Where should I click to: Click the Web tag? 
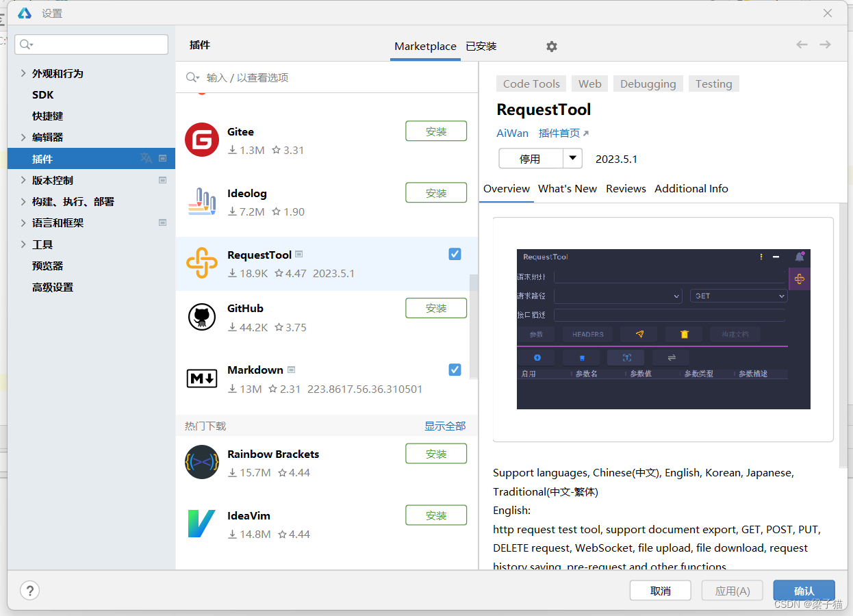pyautogui.click(x=589, y=84)
